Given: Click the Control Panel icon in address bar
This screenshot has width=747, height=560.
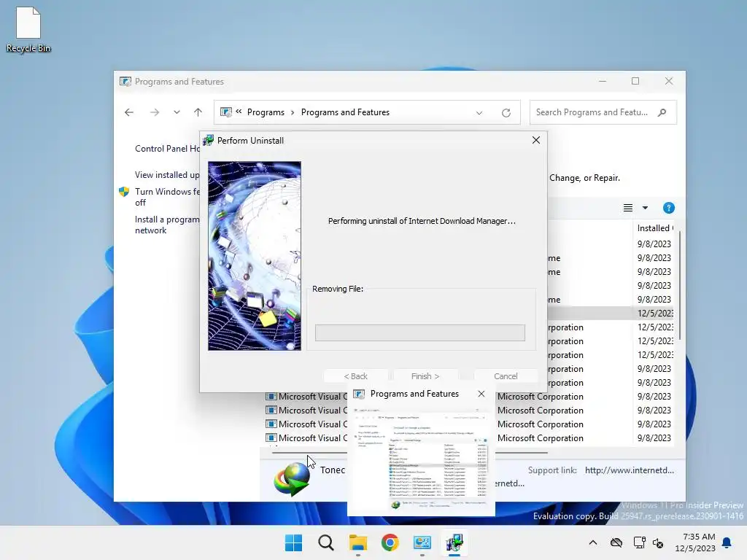Looking at the screenshot, I should coord(226,112).
